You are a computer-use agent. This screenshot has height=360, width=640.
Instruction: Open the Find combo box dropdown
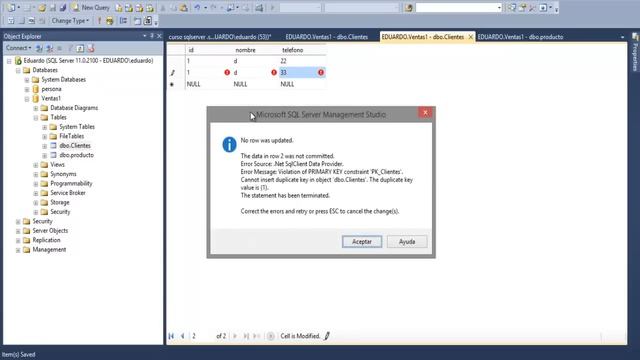[x=499, y=8]
